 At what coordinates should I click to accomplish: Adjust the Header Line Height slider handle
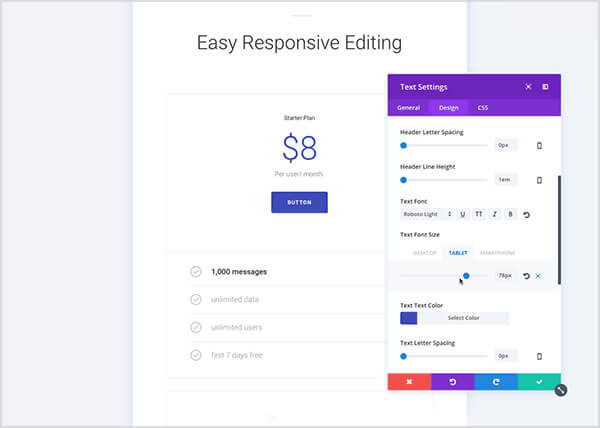coord(403,180)
